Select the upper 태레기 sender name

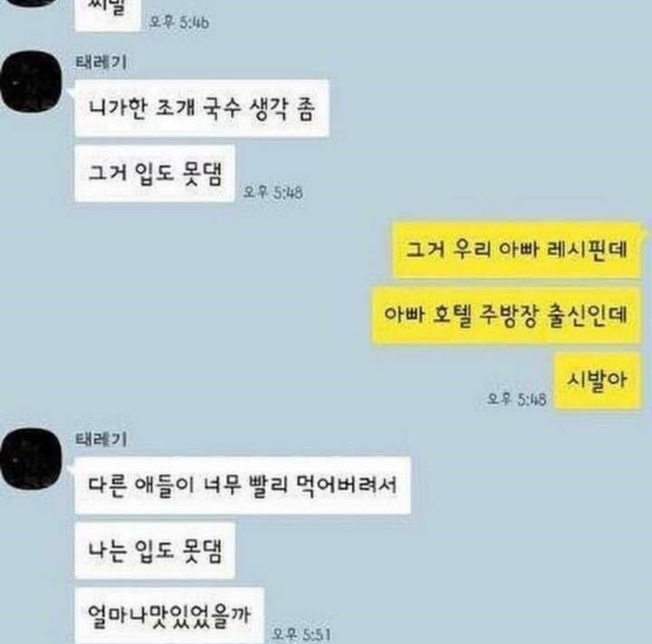[x=101, y=62]
